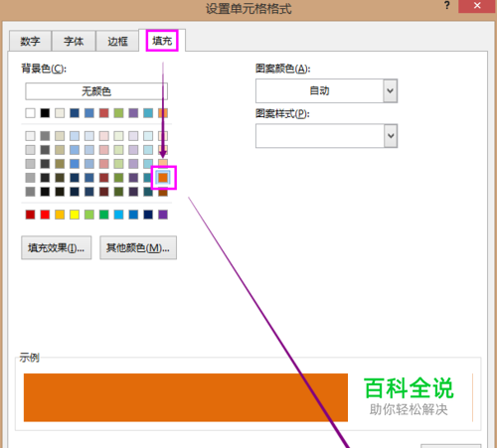Viewport: 497px width, 448px height.
Task: Select the pure red standard color swatch
Action: [45, 215]
